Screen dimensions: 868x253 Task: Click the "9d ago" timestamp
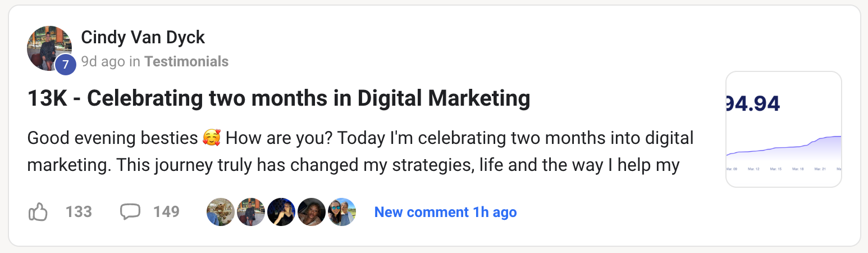(x=103, y=61)
